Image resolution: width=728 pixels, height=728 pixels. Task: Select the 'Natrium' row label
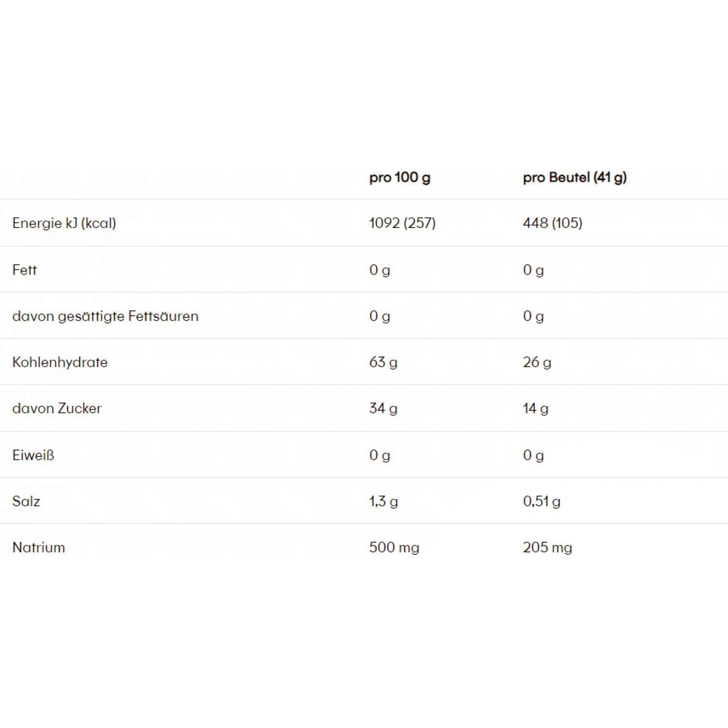(38, 547)
